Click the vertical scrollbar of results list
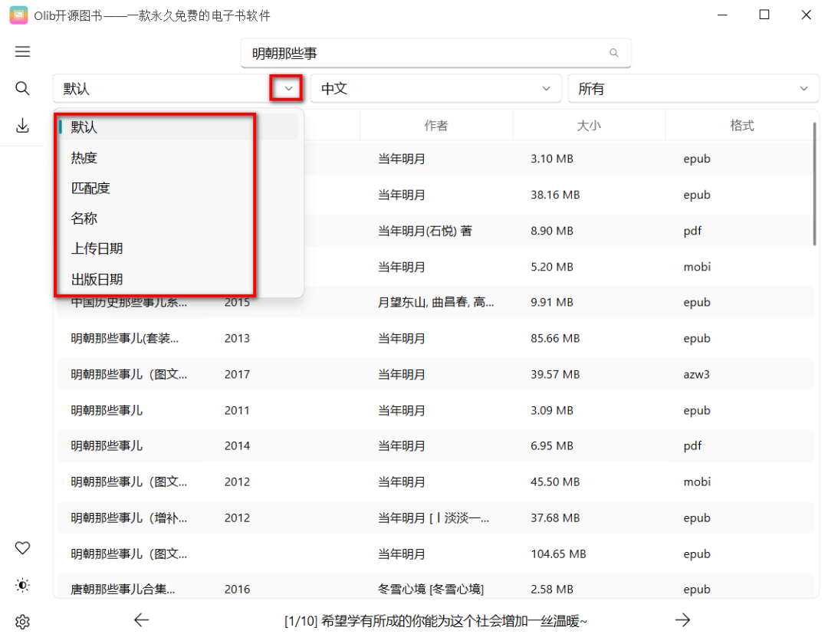Screen dimensions: 828x644 [814, 184]
